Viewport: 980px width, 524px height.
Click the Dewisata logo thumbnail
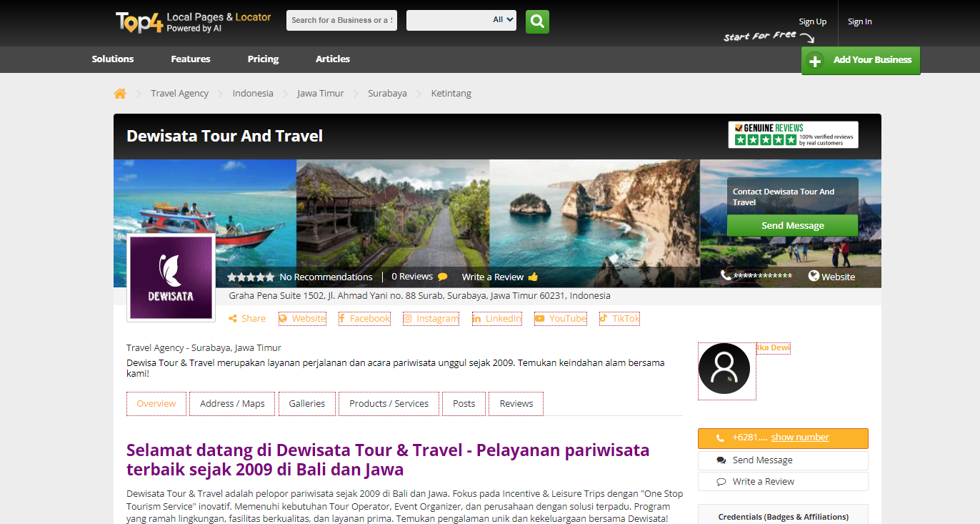pos(171,277)
